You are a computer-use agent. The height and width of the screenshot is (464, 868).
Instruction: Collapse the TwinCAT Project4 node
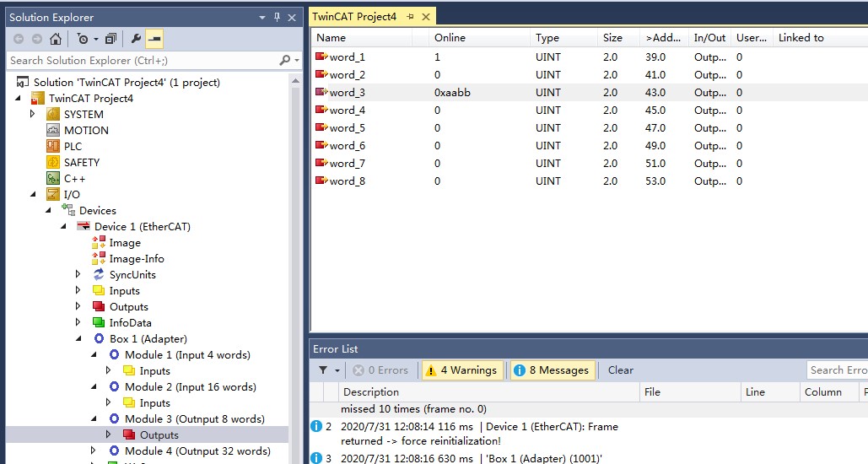pos(18,98)
